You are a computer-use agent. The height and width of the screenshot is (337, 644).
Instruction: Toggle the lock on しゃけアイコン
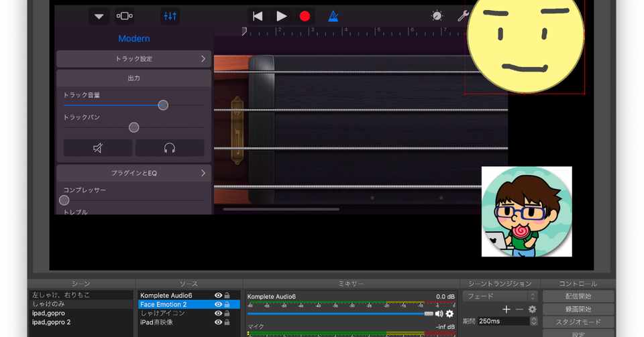[227, 314]
